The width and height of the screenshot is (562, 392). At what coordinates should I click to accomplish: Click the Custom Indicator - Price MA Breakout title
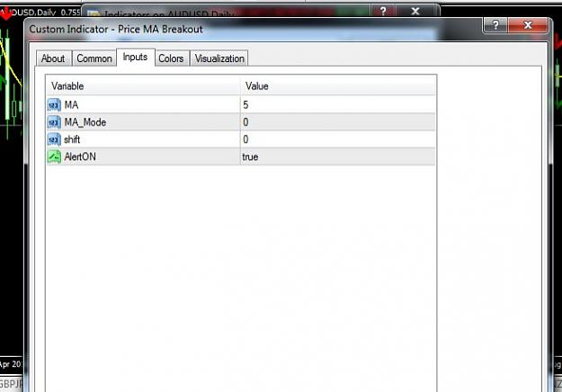(x=116, y=29)
